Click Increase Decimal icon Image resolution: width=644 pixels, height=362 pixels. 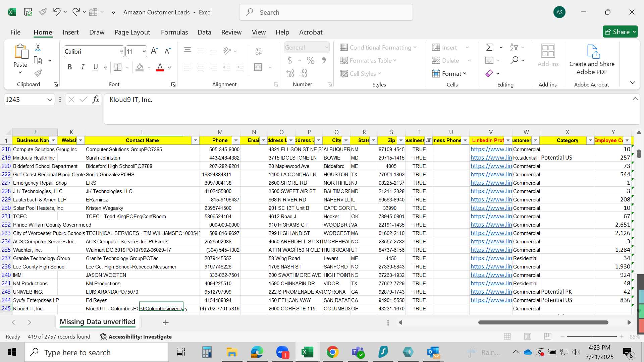[290, 73]
